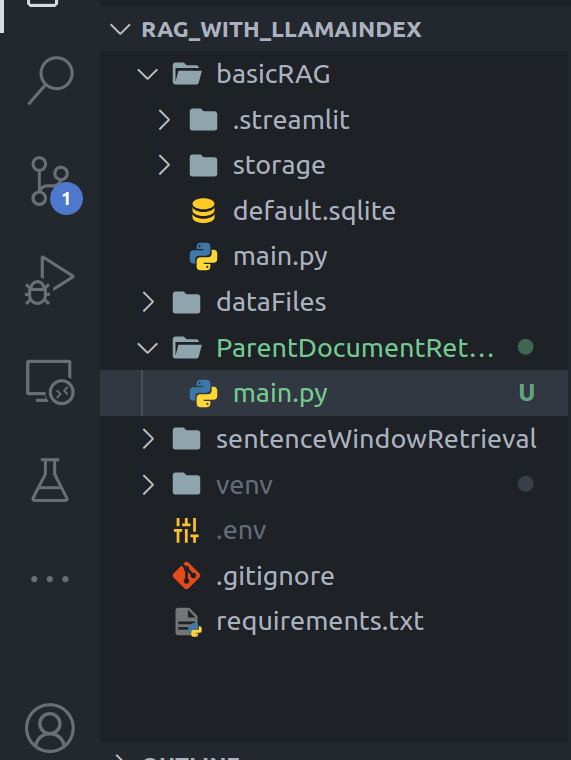Select the sentenceWindowRetrieval folder label
This screenshot has height=760, width=571.
[x=376, y=439]
